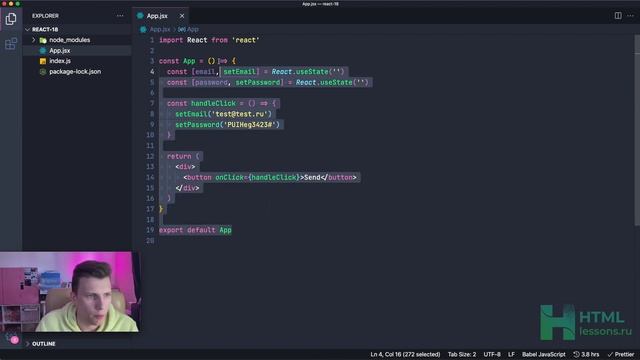Click export default App on line 19
Screen dimensions: 640x360
[195, 230]
